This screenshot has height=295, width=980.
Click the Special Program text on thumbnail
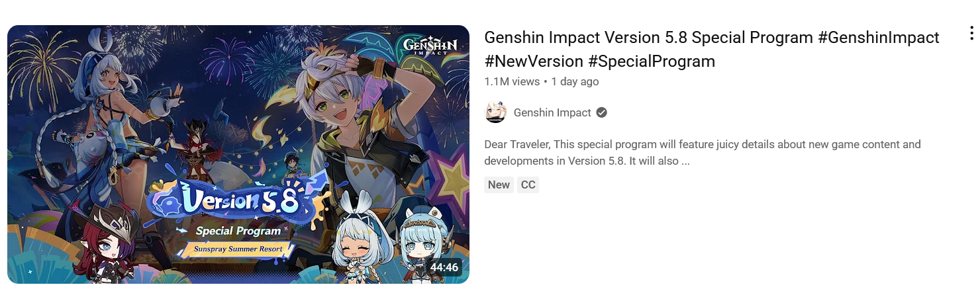[x=238, y=231]
